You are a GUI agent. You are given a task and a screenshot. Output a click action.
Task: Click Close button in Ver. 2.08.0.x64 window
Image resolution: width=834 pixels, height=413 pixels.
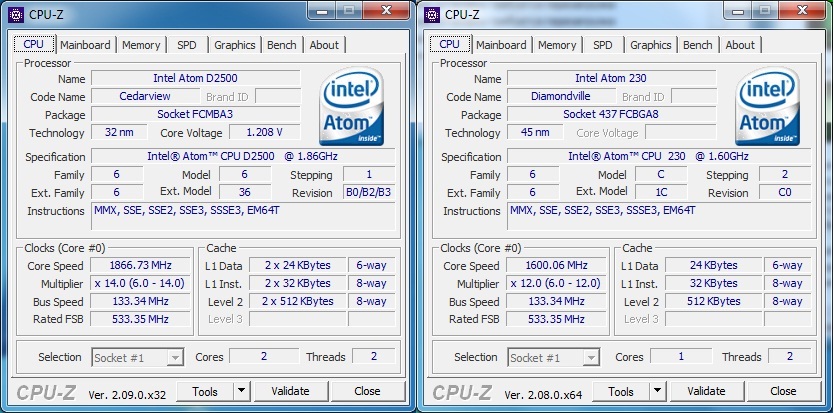[x=783, y=391]
